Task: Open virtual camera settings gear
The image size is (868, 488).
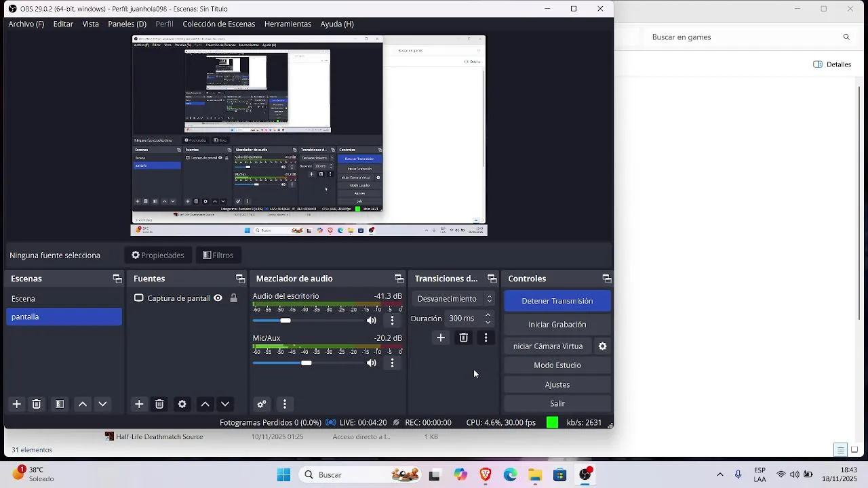Action: (602, 346)
